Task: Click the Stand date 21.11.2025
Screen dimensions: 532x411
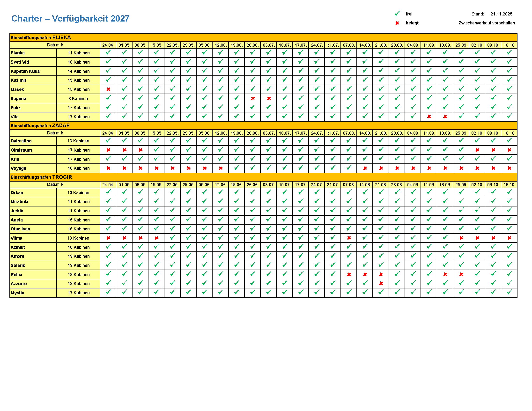Action: point(501,14)
